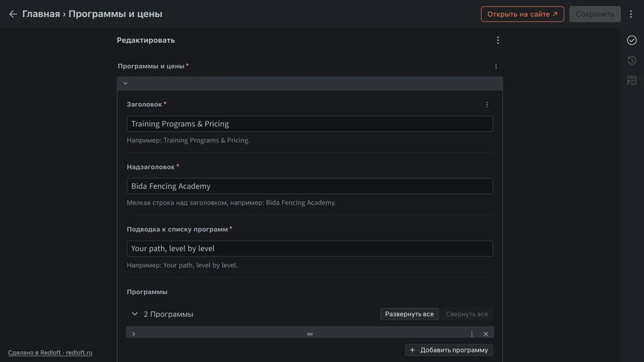This screenshot has height=362, width=644.
Task: Open the program row three-dot menu
Action: (x=472, y=334)
